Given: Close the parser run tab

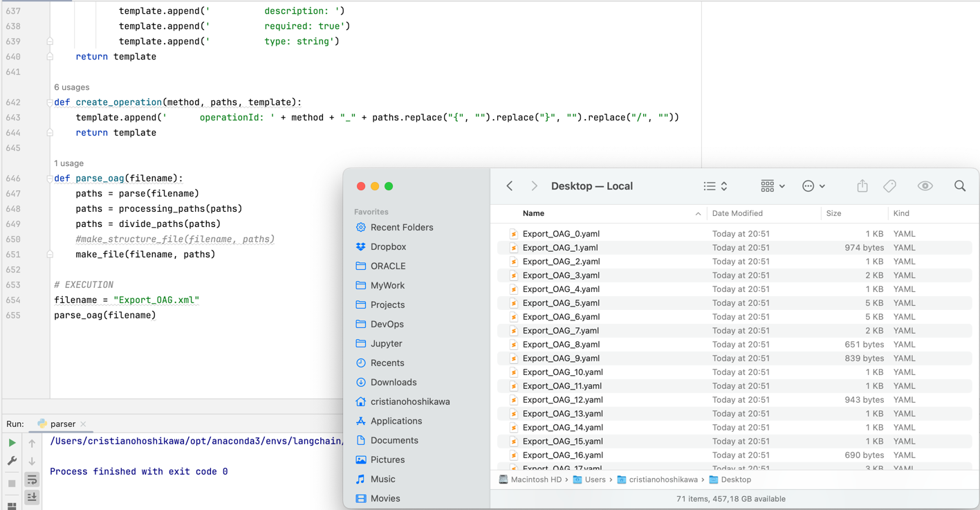Looking at the screenshot, I should (x=84, y=424).
